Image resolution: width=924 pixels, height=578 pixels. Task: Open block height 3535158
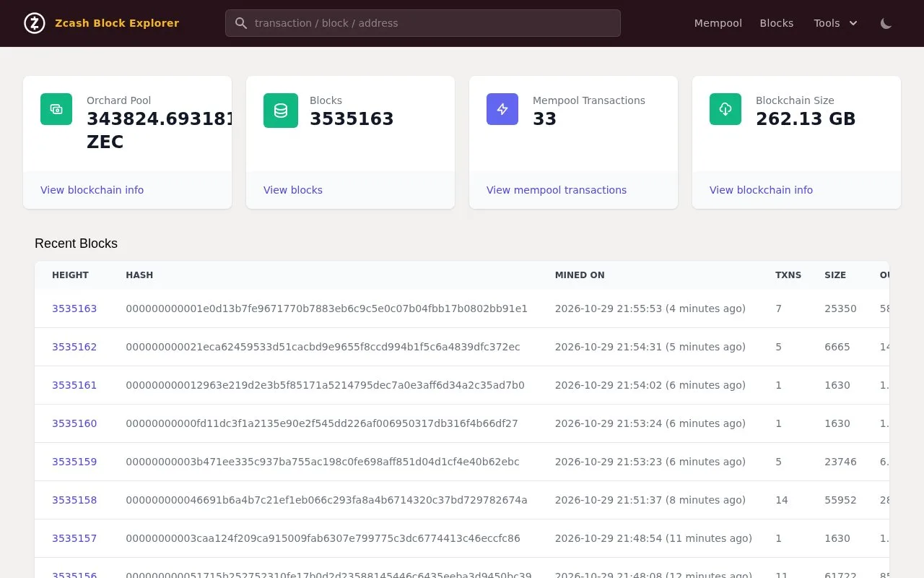click(74, 500)
